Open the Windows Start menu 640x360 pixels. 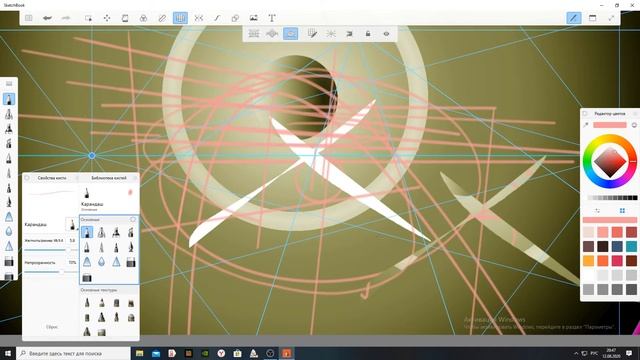click(8, 353)
